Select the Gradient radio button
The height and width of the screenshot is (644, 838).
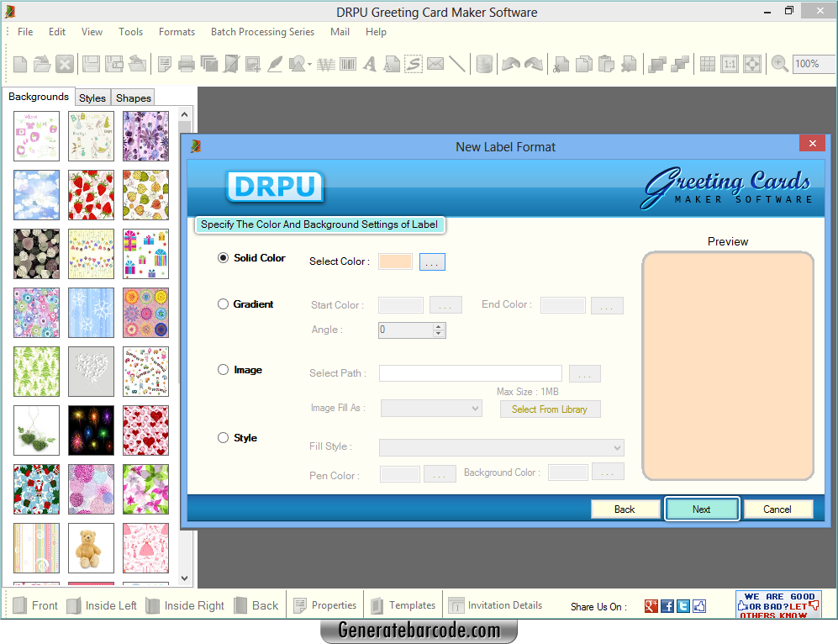coord(223,304)
